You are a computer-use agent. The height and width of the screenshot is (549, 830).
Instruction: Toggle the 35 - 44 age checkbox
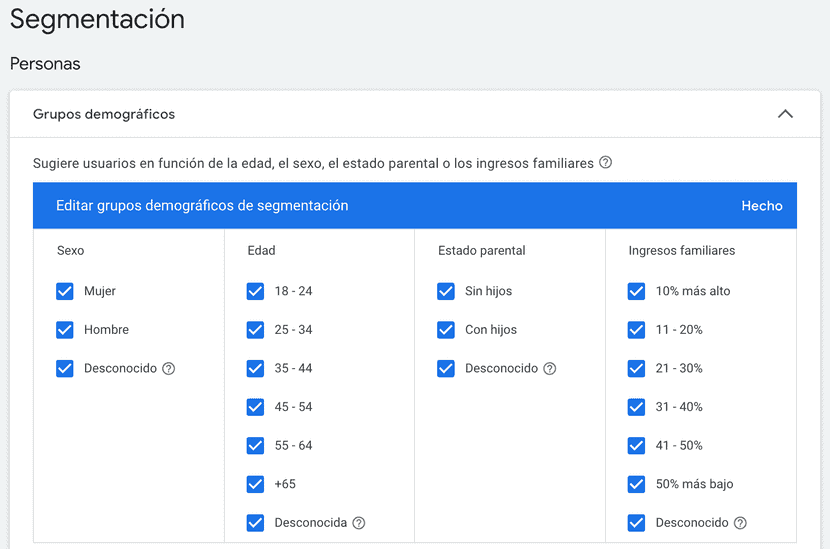pos(256,368)
